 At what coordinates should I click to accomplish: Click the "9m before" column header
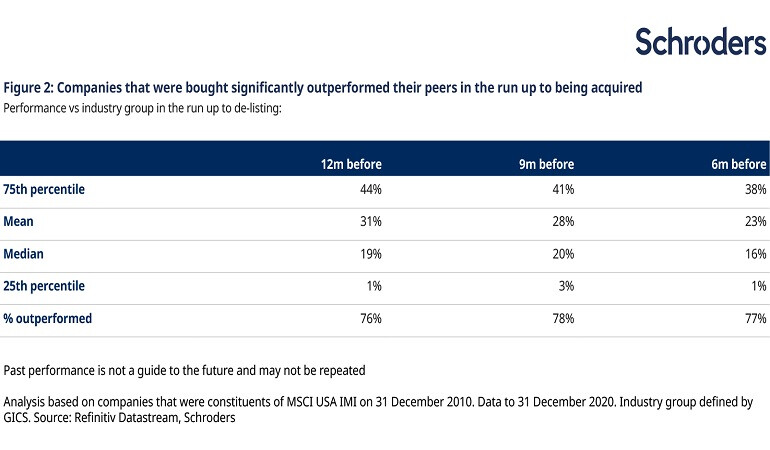point(546,164)
